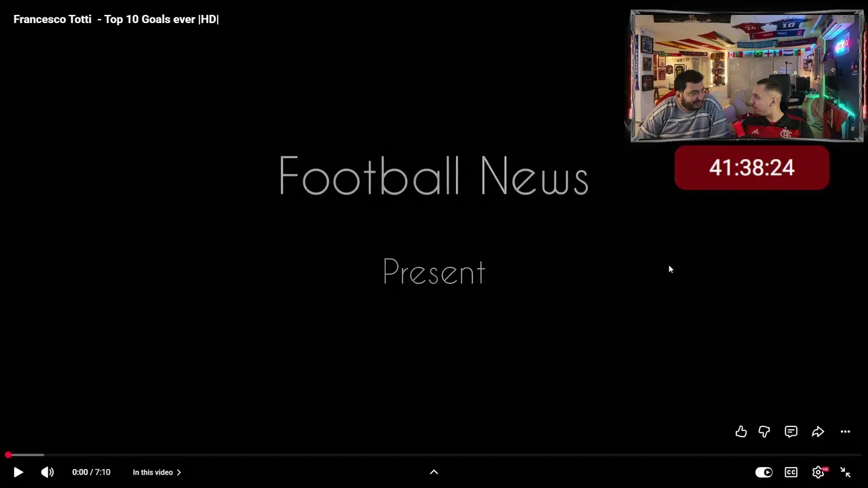The image size is (868, 488).
Task: Open the comments panel
Action: [x=791, y=432]
